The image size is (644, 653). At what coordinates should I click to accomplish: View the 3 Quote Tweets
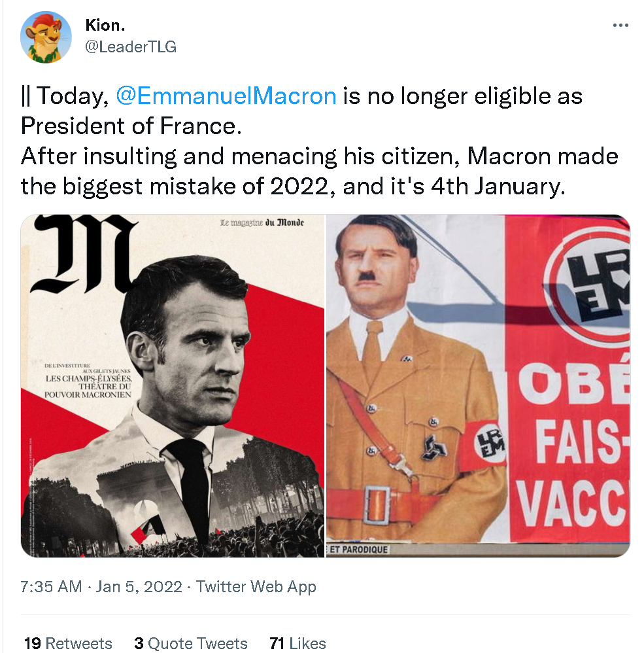point(191,643)
